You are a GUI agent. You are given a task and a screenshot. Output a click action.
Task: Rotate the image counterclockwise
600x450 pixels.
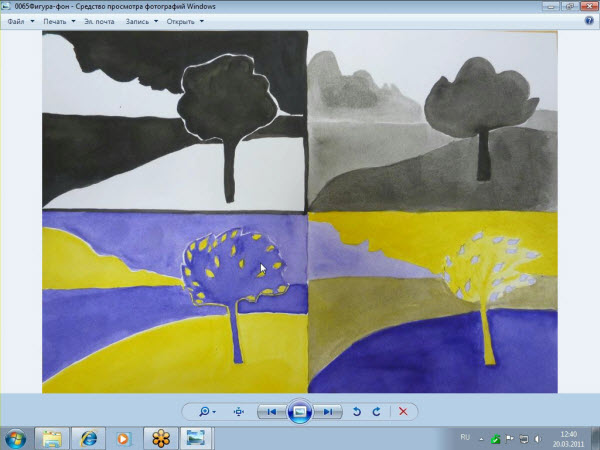point(357,411)
